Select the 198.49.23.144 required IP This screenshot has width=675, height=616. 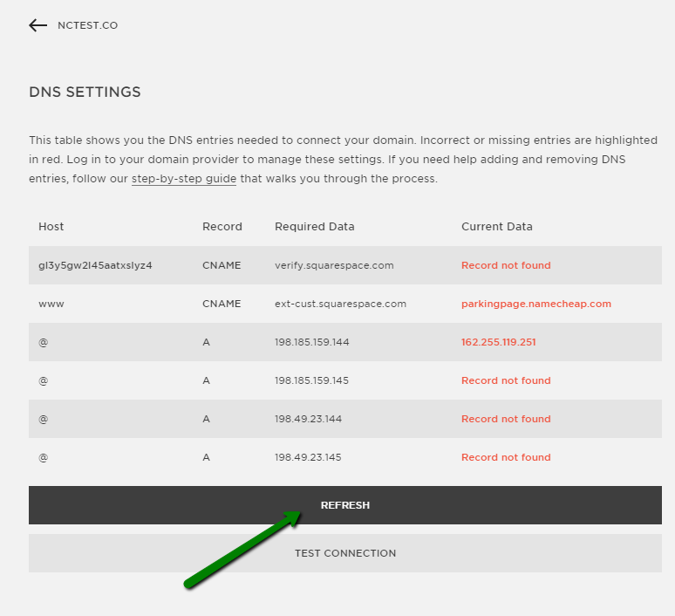[x=308, y=419]
